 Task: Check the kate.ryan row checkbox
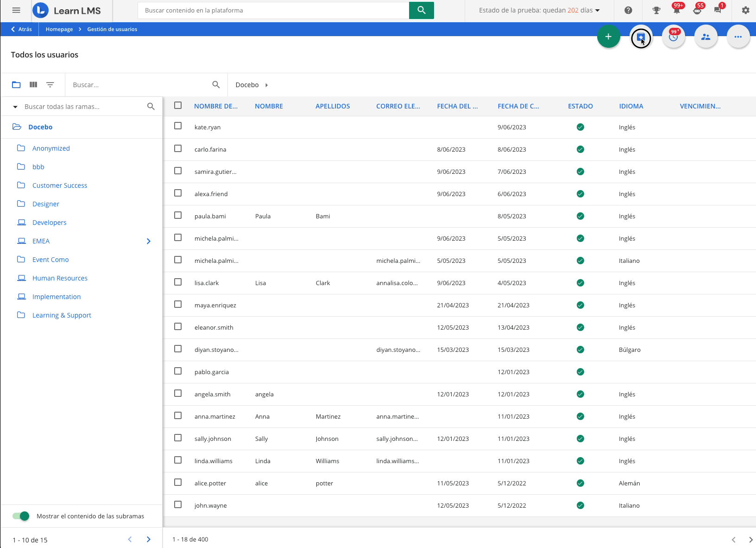[x=178, y=126]
